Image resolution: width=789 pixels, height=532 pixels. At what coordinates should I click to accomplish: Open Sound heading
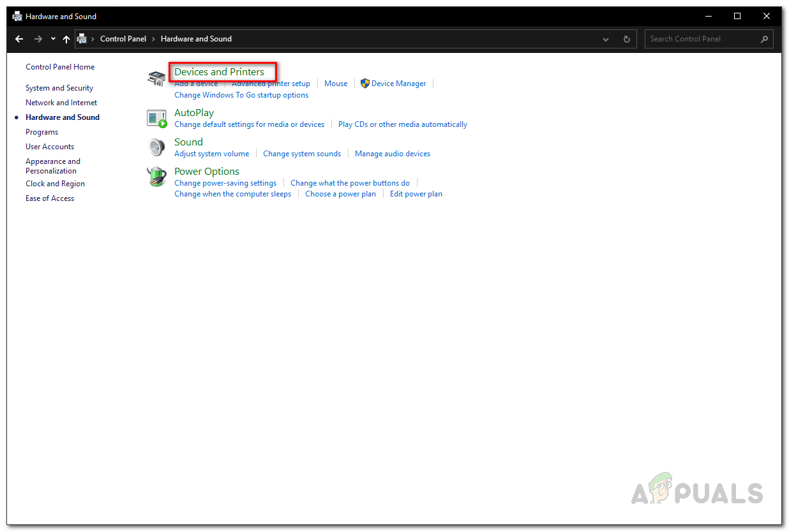(188, 142)
